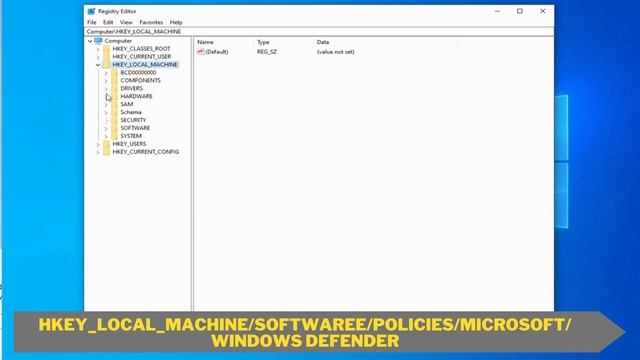640x360 pixels.
Task: Click the SOFTWARE folder icon
Action: 114,128
